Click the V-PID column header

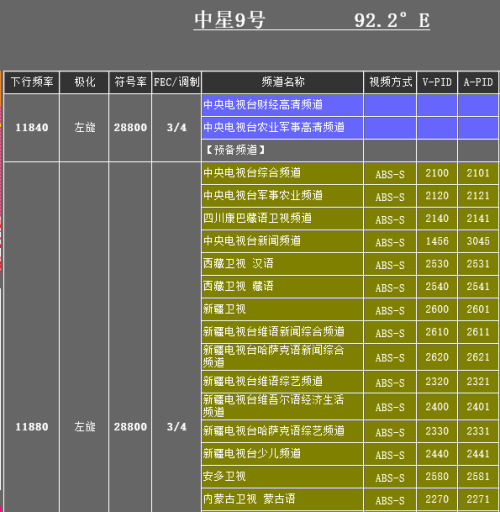tap(437, 82)
